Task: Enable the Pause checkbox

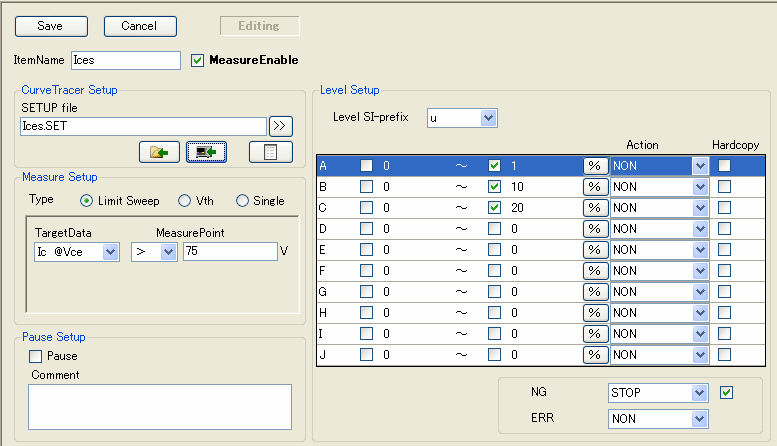Action: [x=35, y=356]
